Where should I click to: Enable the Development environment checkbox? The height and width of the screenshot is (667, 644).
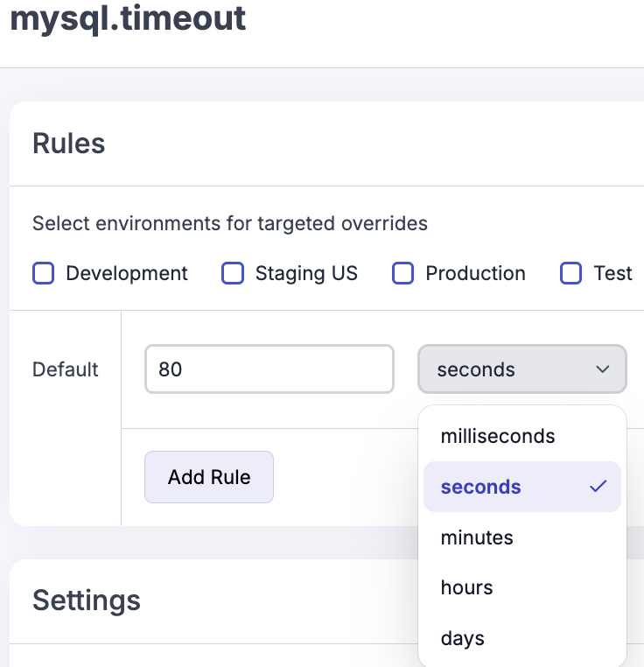(x=44, y=274)
